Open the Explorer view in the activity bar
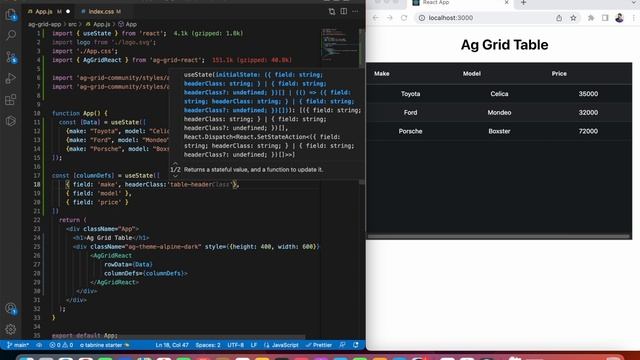 11,15
